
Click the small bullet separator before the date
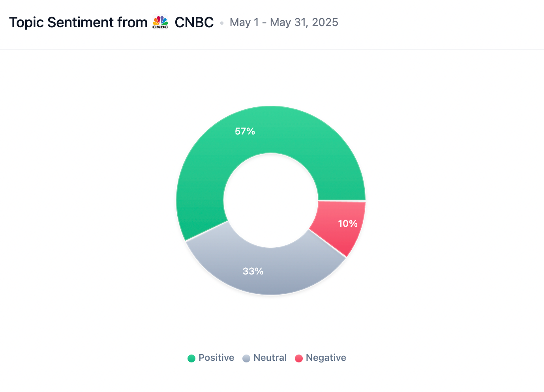pyautogui.click(x=222, y=23)
